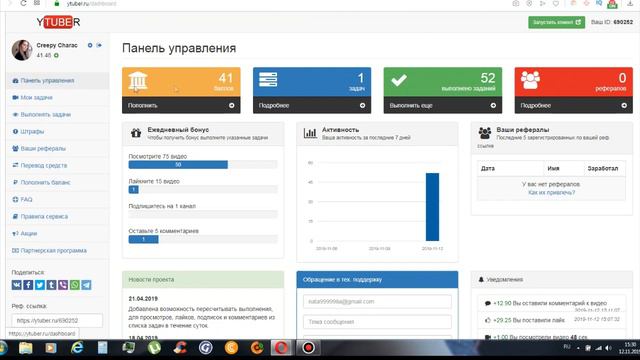
Task: Share via VK icon
Action: (x=16, y=285)
